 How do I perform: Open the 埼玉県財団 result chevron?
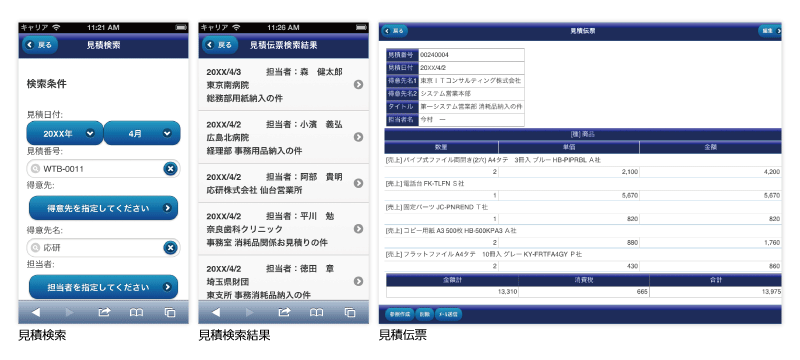point(358,281)
